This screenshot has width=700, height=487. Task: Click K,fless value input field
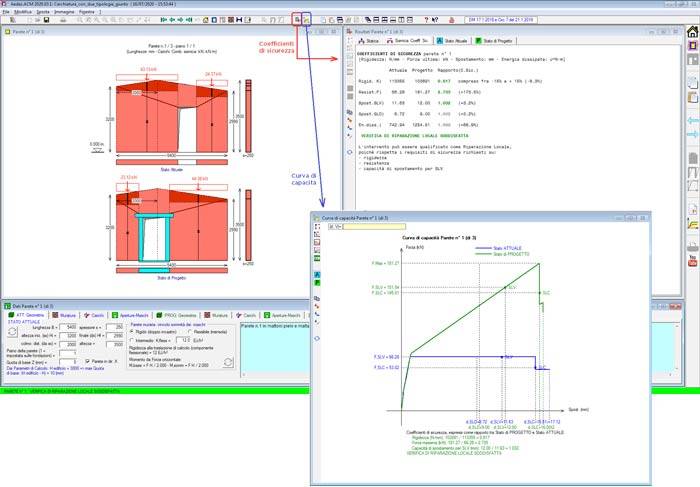pyautogui.click(x=183, y=340)
